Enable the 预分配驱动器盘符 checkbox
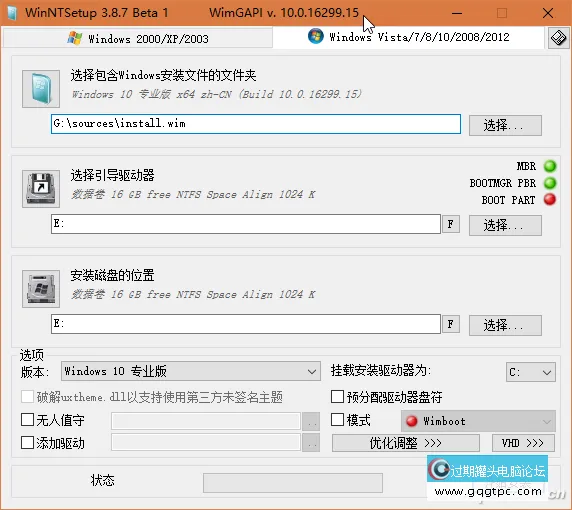Viewport: 572px width, 510px height. click(x=337, y=397)
